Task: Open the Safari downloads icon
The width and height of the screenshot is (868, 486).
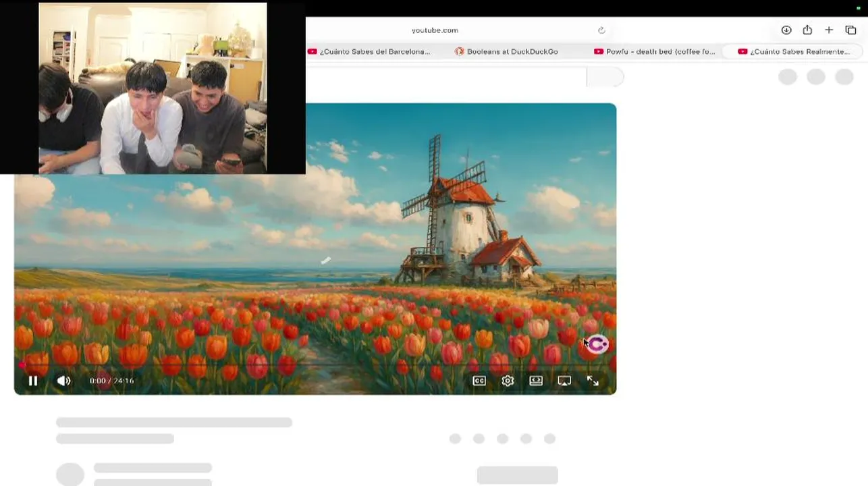Action: [x=786, y=30]
